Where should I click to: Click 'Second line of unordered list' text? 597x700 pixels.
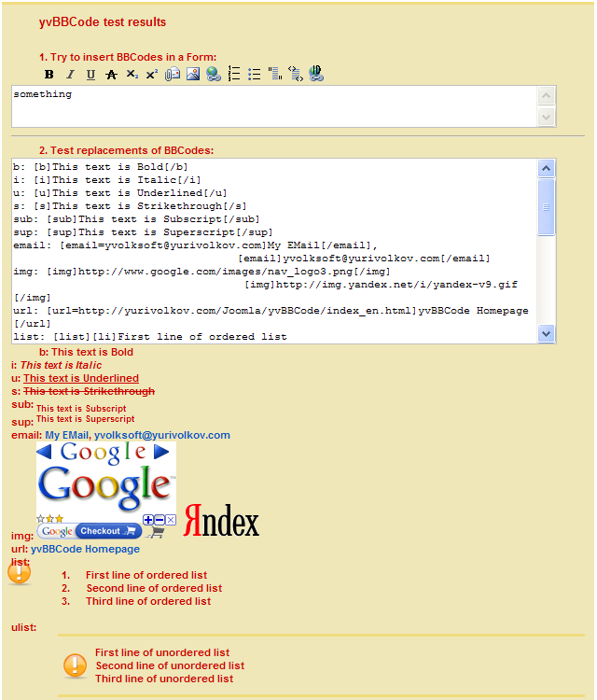coord(170,665)
